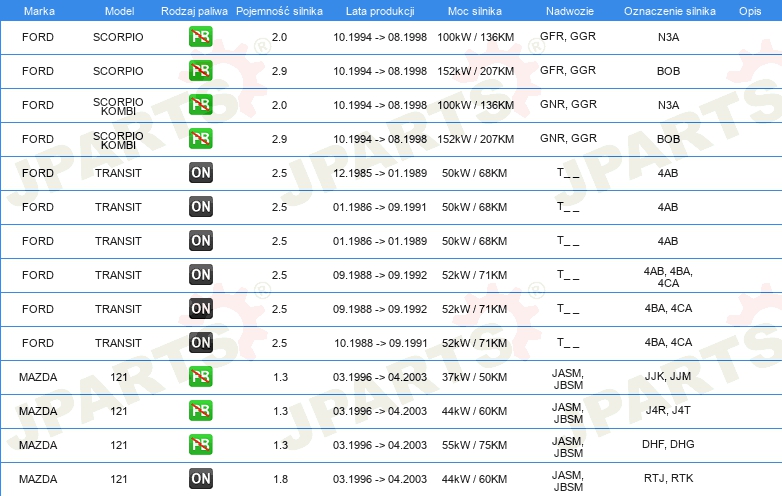
Task: Click JASM, JBSM body cell in DHF, DHG row
Action: point(568,447)
